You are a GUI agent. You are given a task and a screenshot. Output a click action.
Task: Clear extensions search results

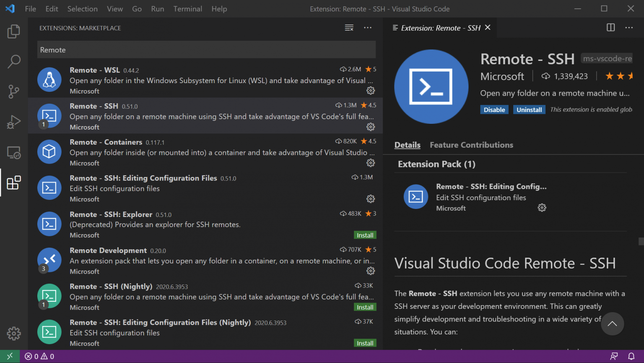click(349, 28)
